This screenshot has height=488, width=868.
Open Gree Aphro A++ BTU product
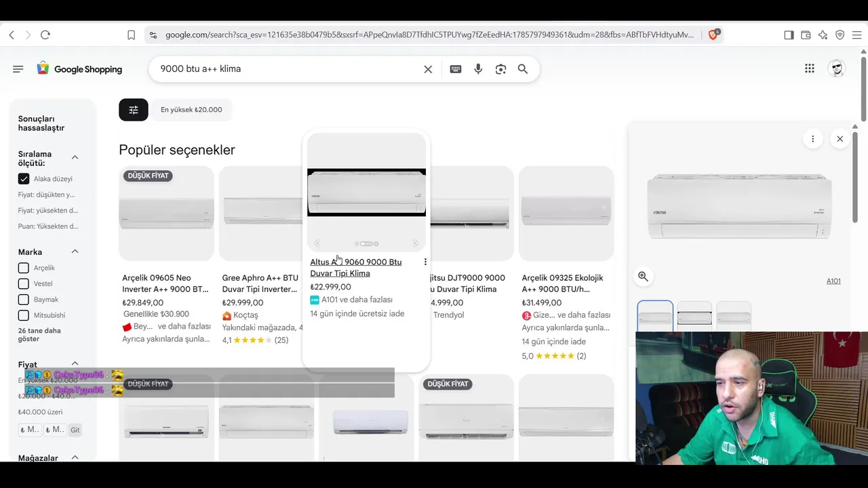tap(260, 283)
